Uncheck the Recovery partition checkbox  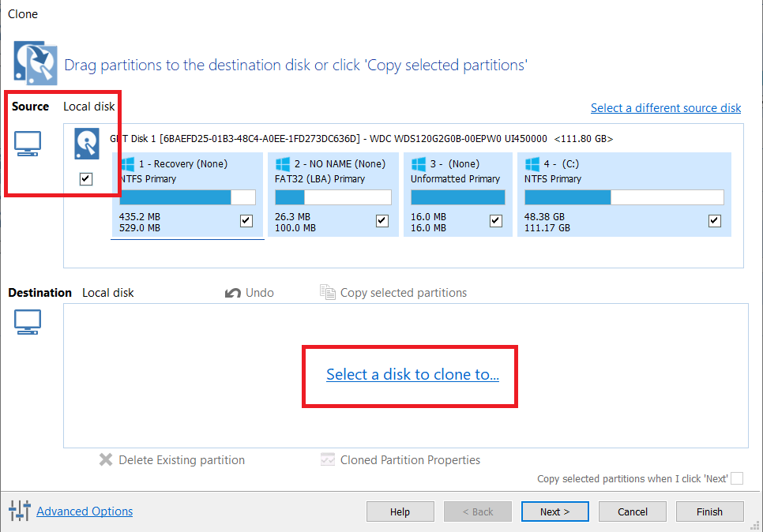(246, 221)
